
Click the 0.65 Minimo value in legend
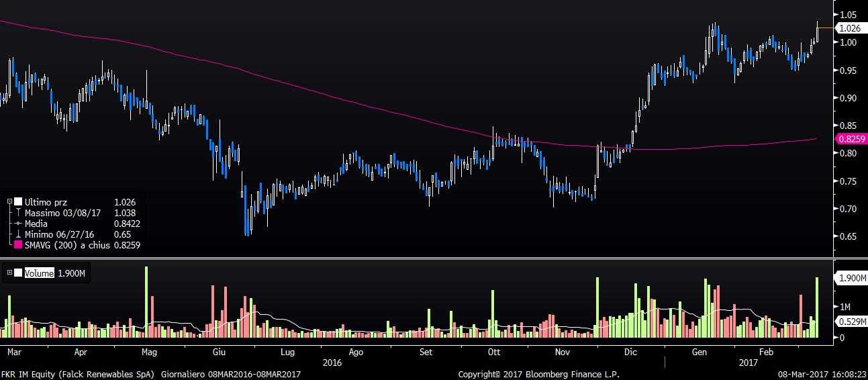pos(123,234)
